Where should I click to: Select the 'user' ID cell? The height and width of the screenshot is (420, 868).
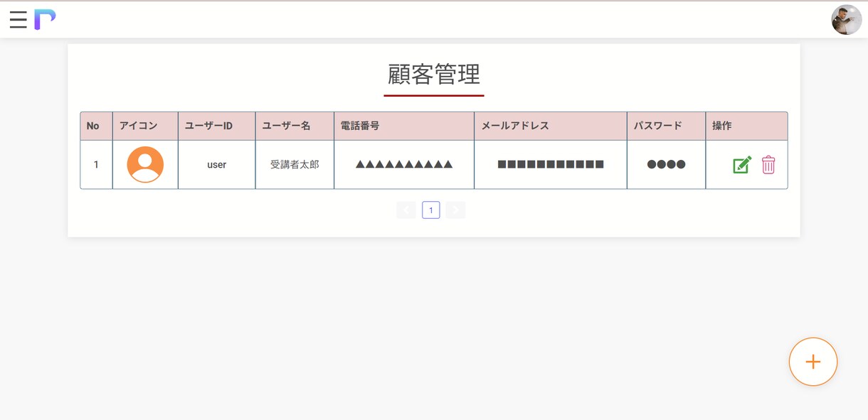[x=217, y=165]
